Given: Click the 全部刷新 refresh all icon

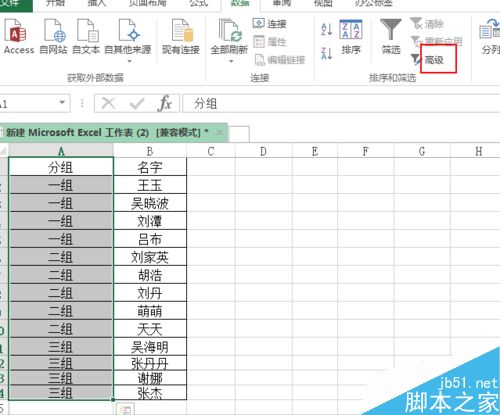Looking at the screenshot, I should tap(229, 31).
